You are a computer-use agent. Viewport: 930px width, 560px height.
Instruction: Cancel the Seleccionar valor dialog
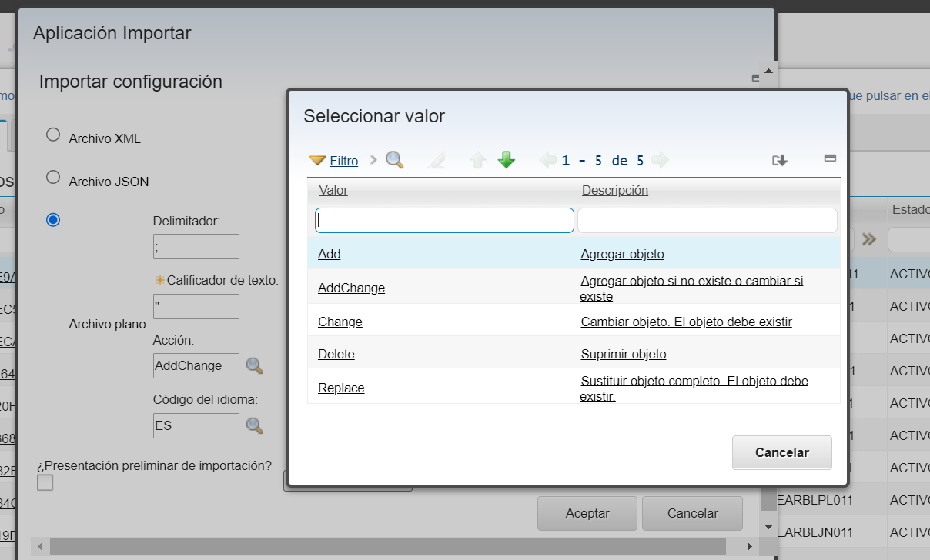pyautogui.click(x=781, y=452)
